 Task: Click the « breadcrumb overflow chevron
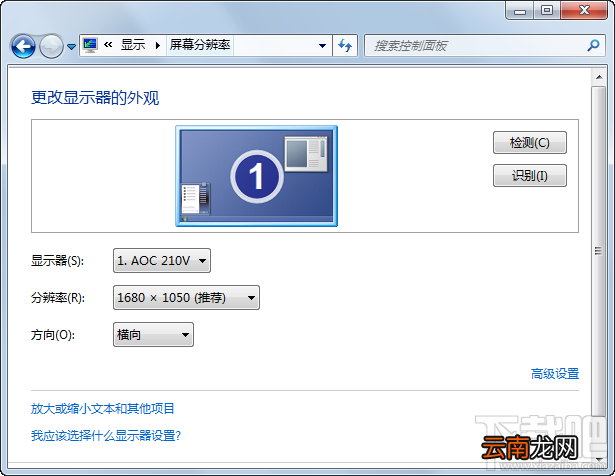108,45
